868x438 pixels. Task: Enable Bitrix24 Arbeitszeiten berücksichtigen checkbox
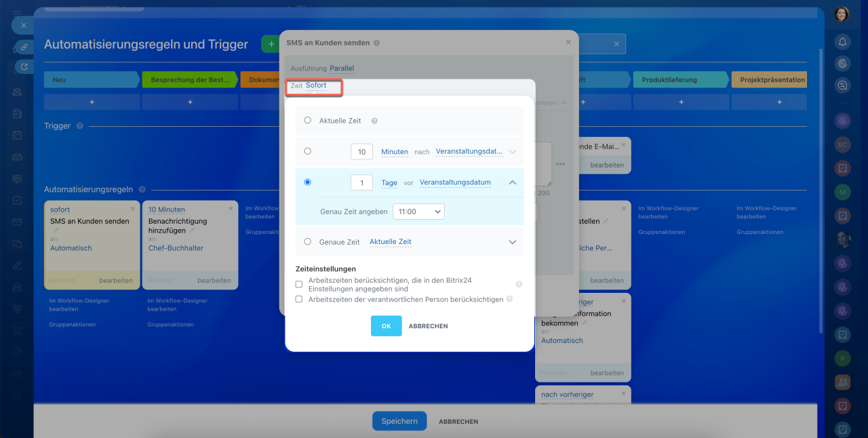click(299, 284)
